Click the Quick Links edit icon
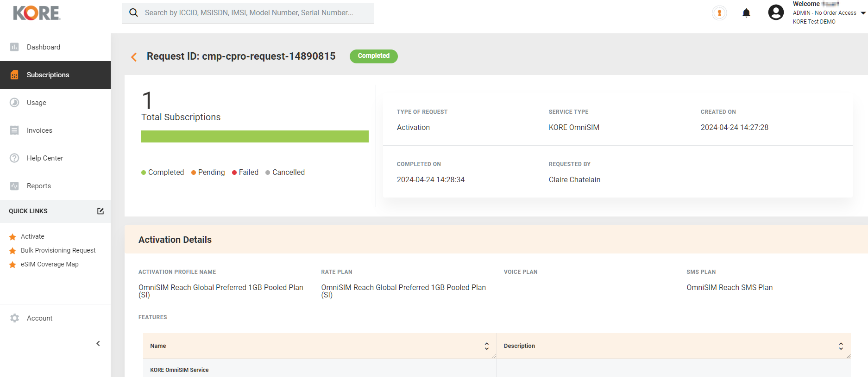Viewport: 868px width, 377px height. pos(101,211)
